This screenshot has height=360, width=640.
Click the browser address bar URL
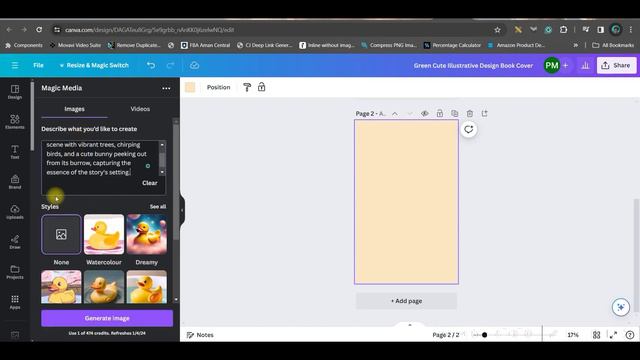click(x=149, y=29)
